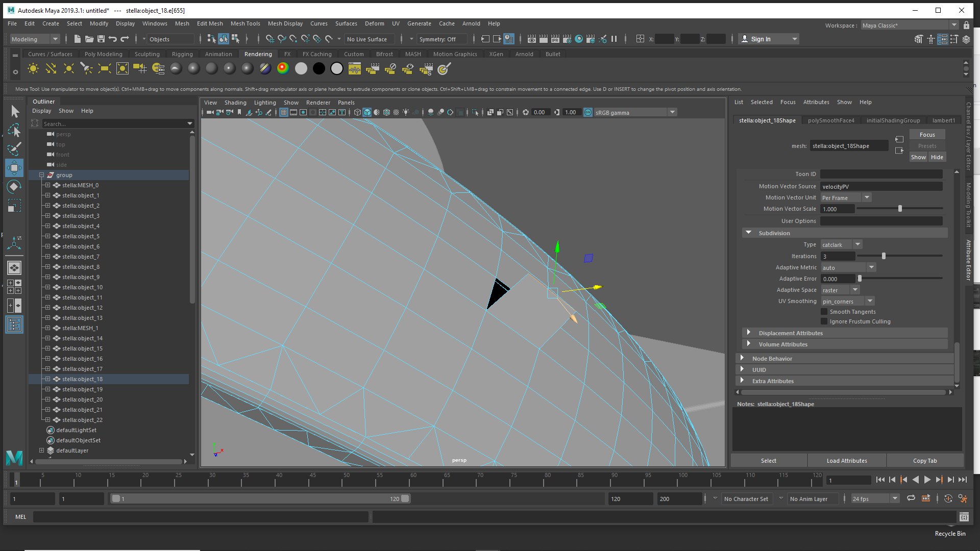Viewport: 980px width, 551px height.
Task: Click the Redo arrow icon
Action: pos(125,39)
